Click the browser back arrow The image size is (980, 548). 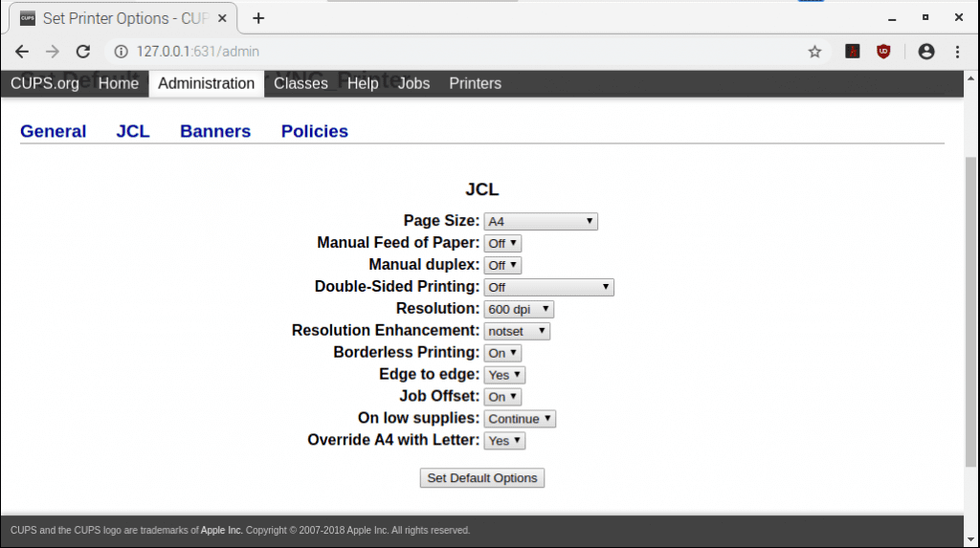(x=22, y=52)
